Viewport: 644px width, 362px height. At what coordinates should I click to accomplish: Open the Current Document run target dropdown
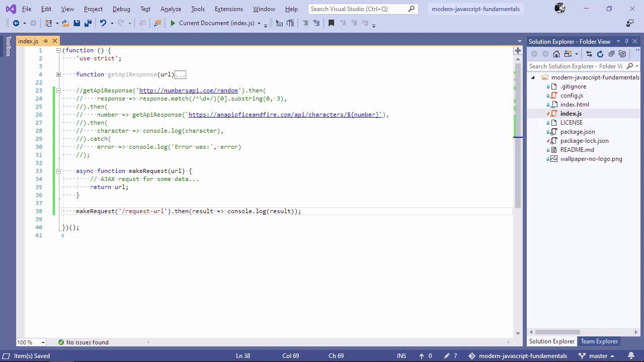click(259, 23)
